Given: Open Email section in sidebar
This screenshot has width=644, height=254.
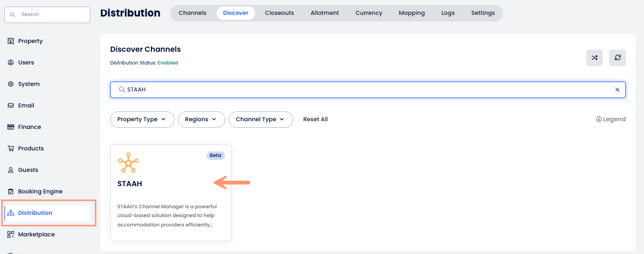Looking at the screenshot, I should click(x=26, y=106).
